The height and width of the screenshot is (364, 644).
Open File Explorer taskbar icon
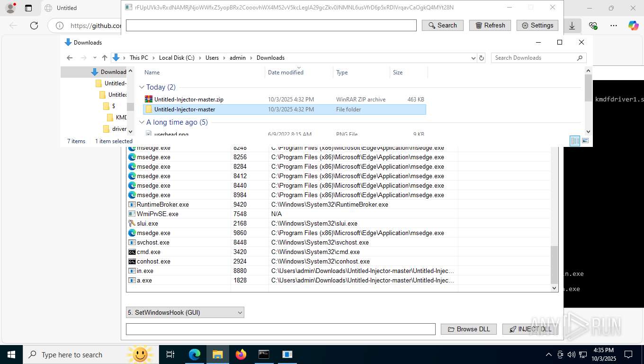[x=218, y=355]
